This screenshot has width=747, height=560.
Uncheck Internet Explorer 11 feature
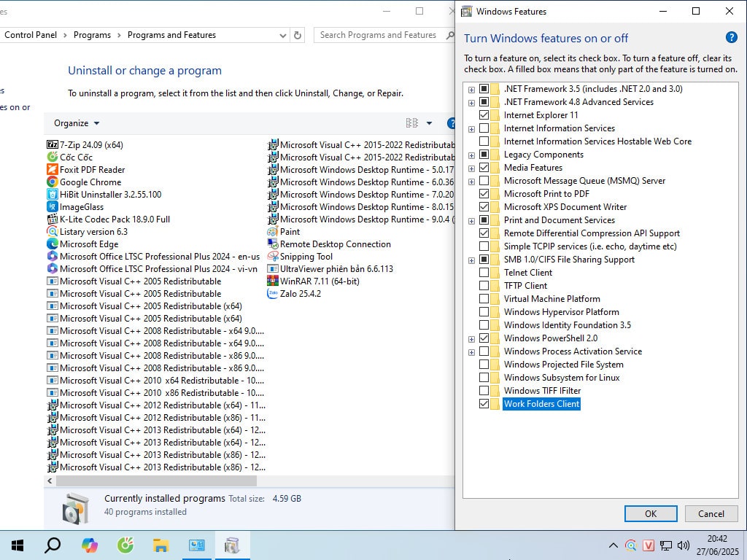pos(484,115)
